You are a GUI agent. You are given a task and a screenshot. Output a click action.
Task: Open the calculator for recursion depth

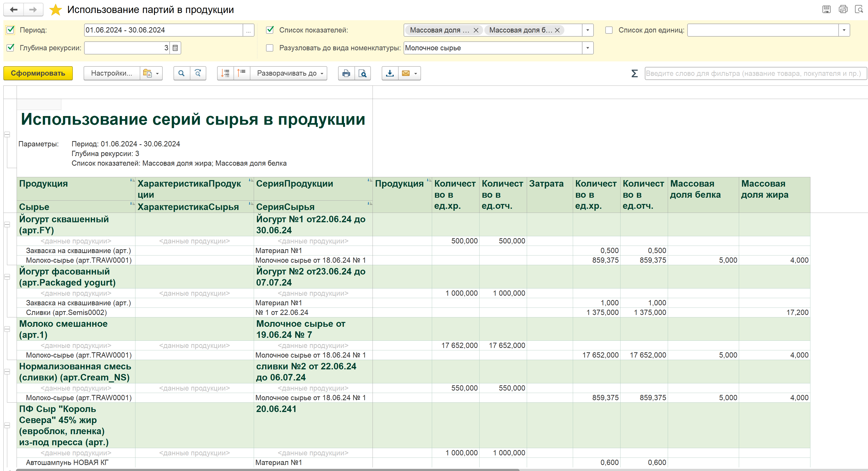pyautogui.click(x=175, y=48)
